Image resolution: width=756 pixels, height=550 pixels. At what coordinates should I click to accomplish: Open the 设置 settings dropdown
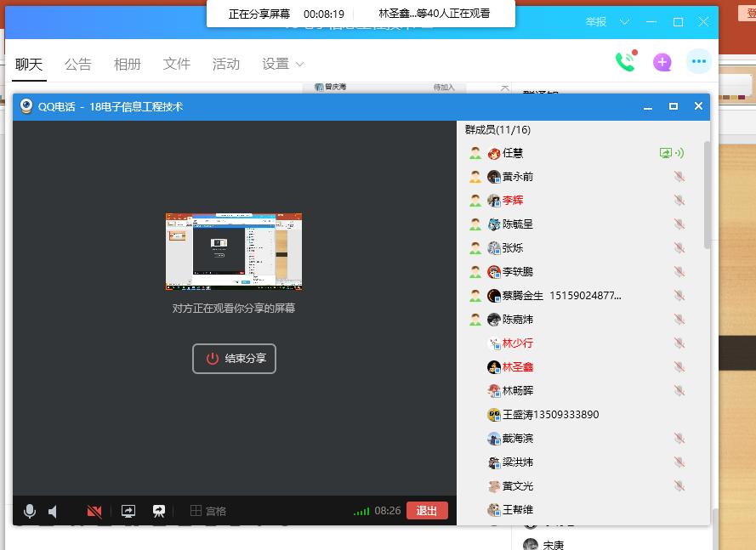coord(282,64)
